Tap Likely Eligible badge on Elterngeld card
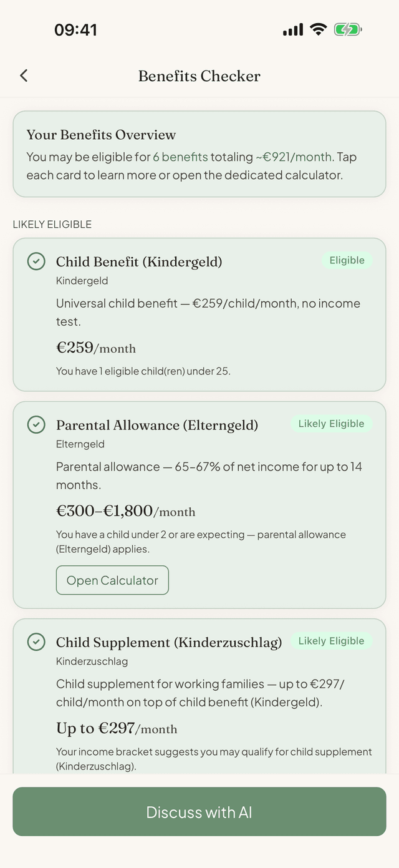Image resolution: width=399 pixels, height=868 pixels. point(331,424)
